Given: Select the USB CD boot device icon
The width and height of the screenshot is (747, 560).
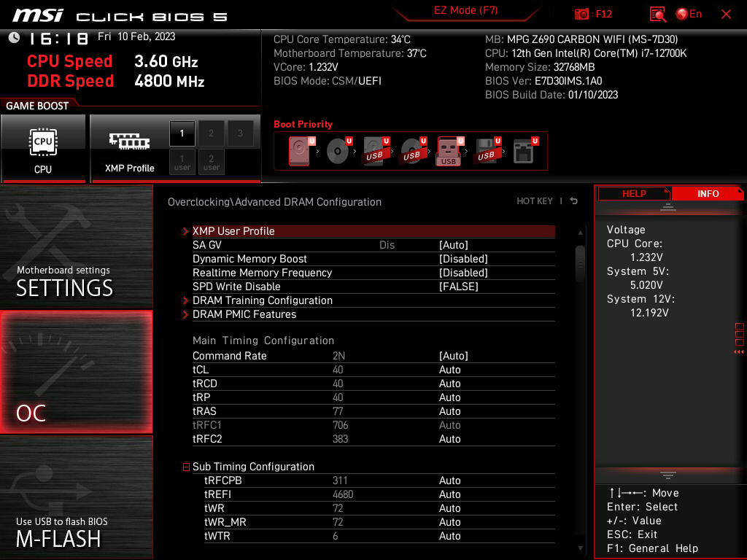Looking at the screenshot, I should (413, 151).
